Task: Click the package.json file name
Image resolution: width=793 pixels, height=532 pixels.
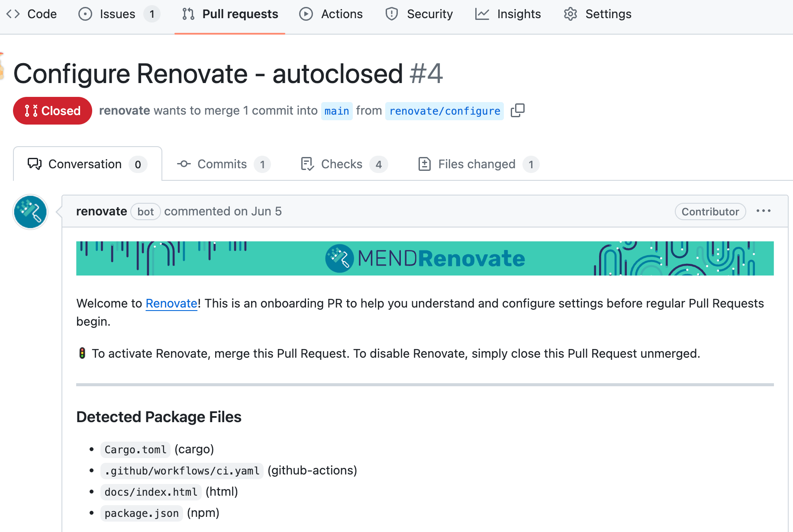Action: pos(142,513)
